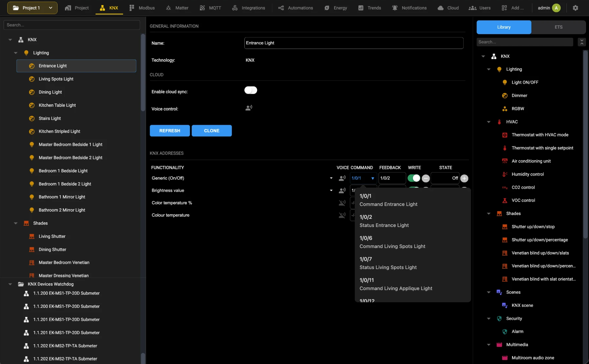Image resolution: width=589 pixels, height=364 pixels.
Task: Open the settings gear in the top bar
Action: [x=575, y=8]
